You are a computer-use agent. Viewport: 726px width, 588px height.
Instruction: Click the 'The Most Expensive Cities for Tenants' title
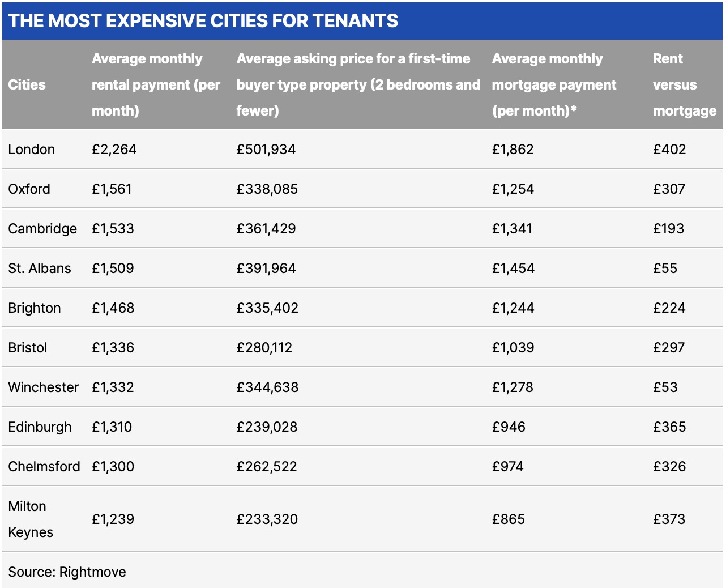coord(203,21)
